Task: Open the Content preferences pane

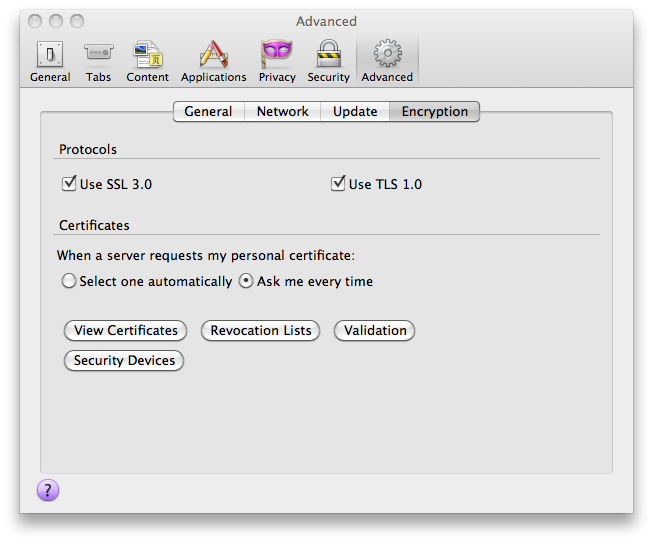Action: pyautogui.click(x=147, y=60)
